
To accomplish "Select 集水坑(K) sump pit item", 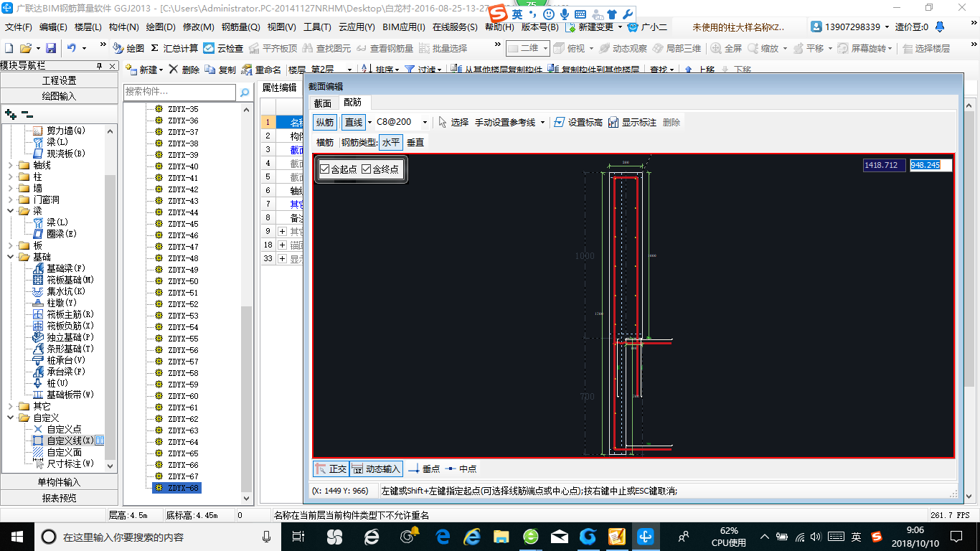I will point(60,291).
